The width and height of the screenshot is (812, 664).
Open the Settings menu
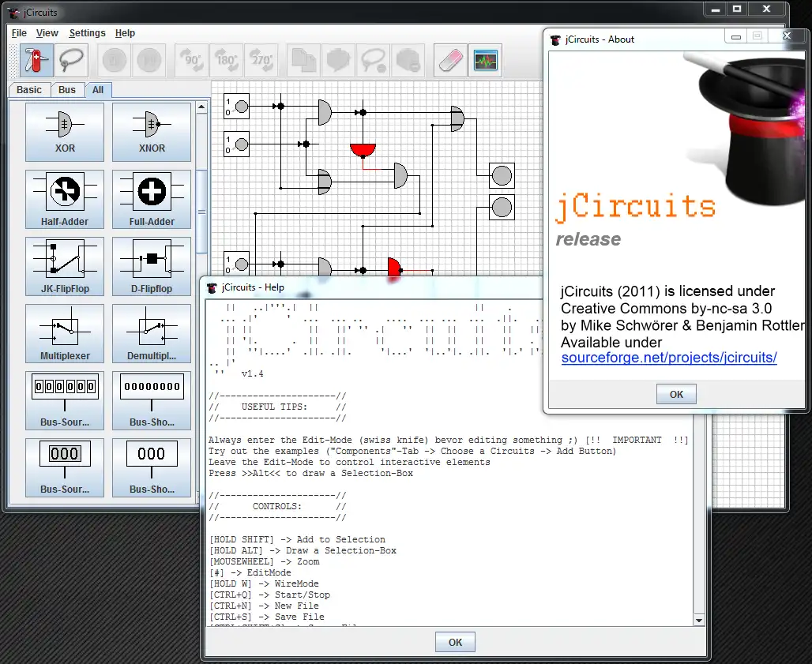(x=87, y=33)
